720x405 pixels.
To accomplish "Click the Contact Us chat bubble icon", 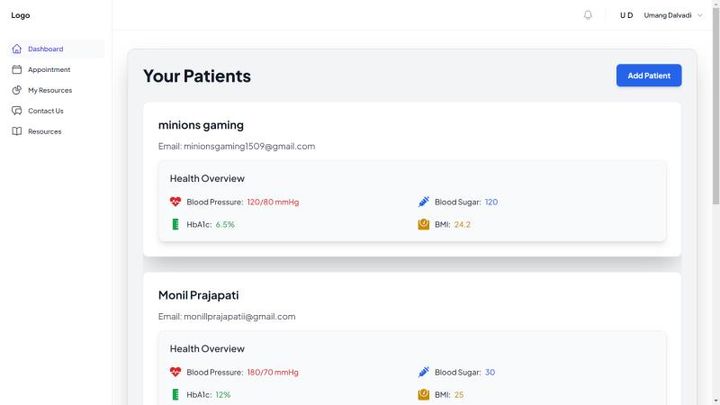I will coord(17,111).
